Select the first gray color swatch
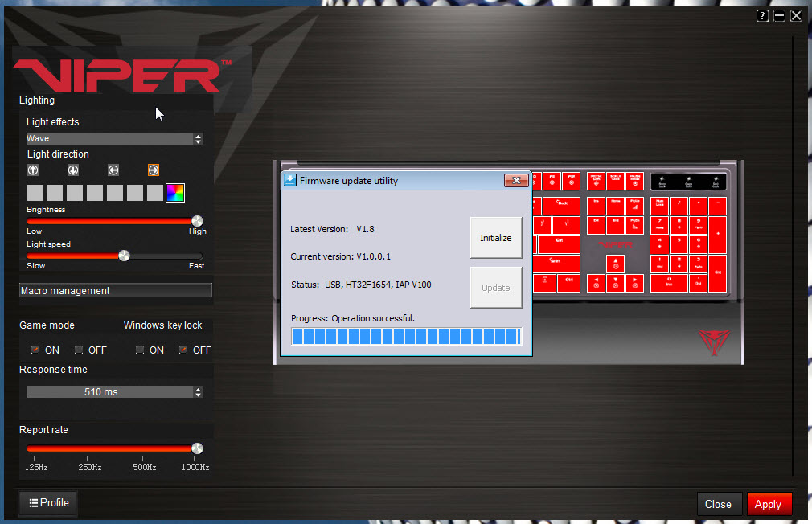This screenshot has height=524, width=812. click(35, 193)
